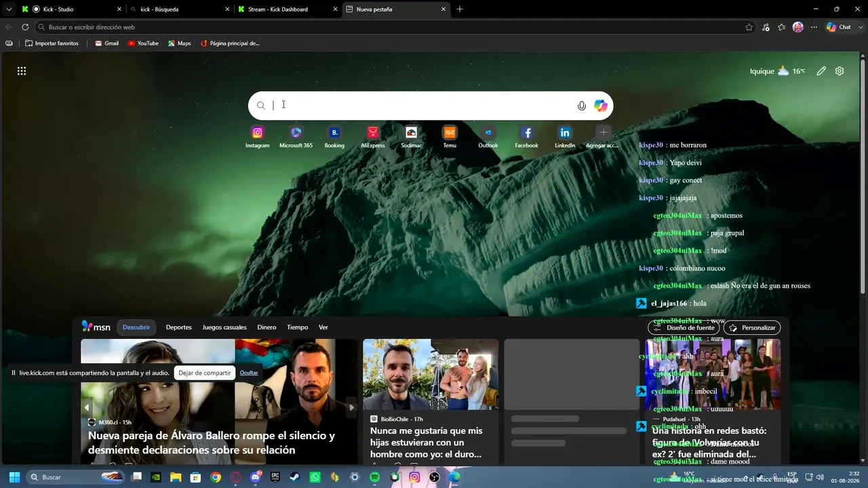Refresh the current page

(25, 27)
